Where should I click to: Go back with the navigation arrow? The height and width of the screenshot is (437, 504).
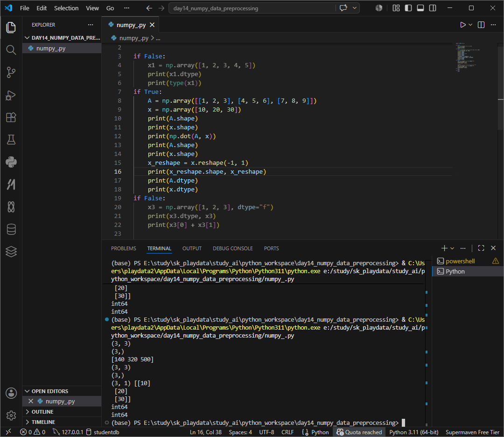tap(149, 8)
